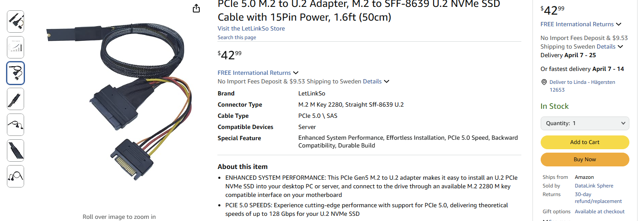
Task: Visit the LetLinkSo Store link
Action: (x=251, y=29)
